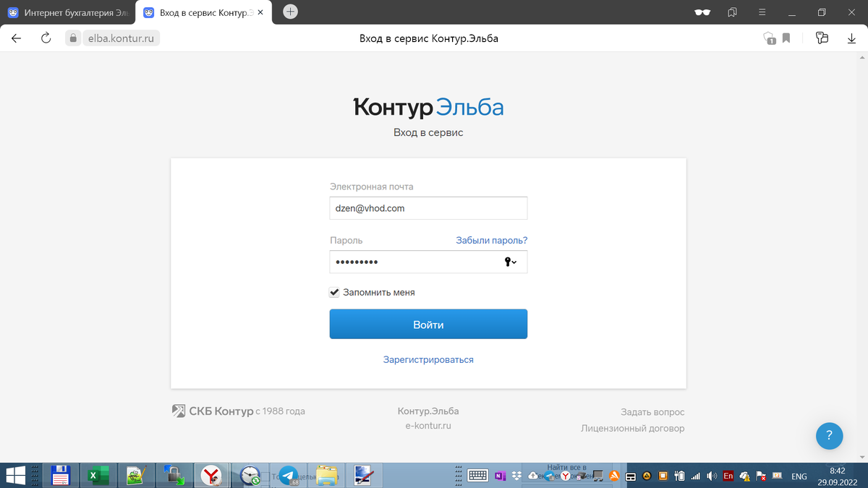Image resolution: width=868 pixels, height=488 pixels.
Task: Switch to 'Интернет бухгалтерия Эльба' tab
Action: 67,13
